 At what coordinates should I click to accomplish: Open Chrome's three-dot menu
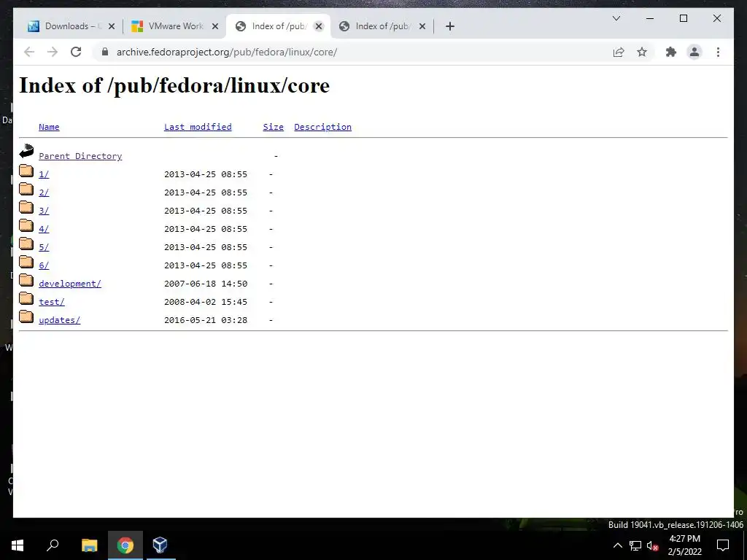718,52
